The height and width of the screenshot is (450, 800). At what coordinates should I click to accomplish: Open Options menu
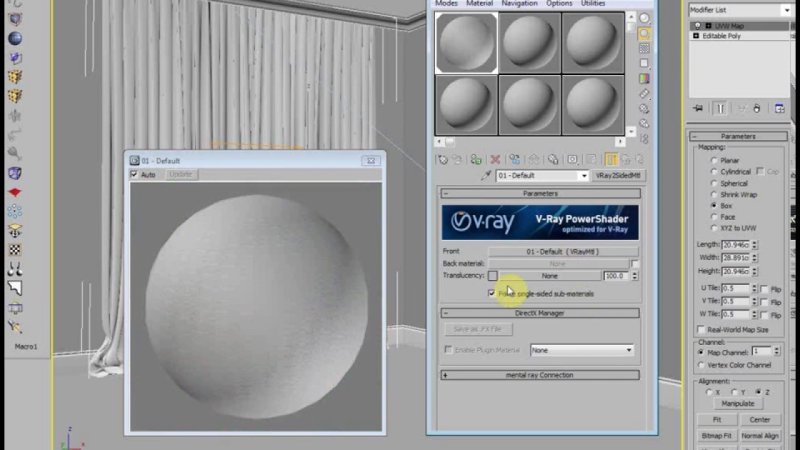pos(559,4)
